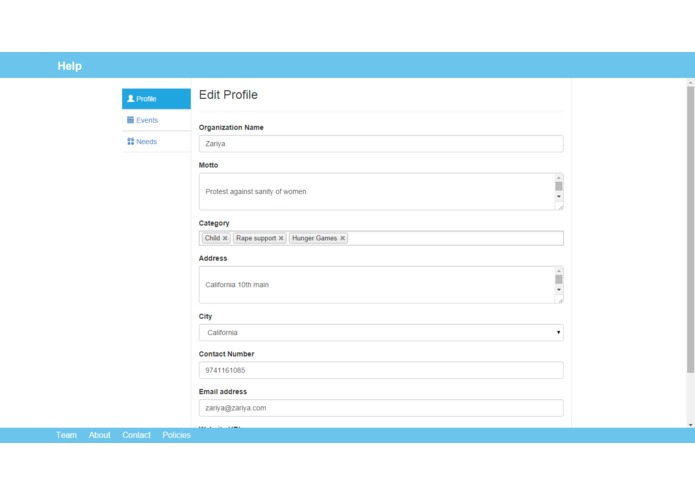Viewport: 695px width, 494px height.
Task: Click the Address field label
Action: (x=213, y=258)
